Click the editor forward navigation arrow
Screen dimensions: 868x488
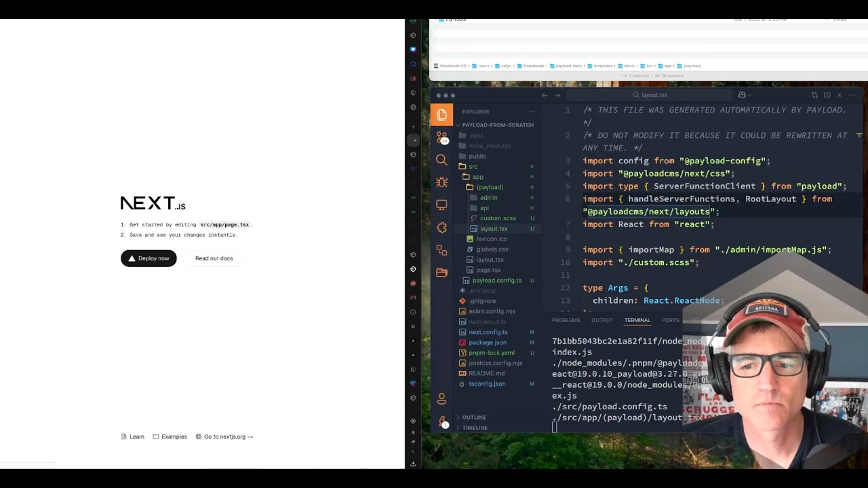(x=557, y=95)
